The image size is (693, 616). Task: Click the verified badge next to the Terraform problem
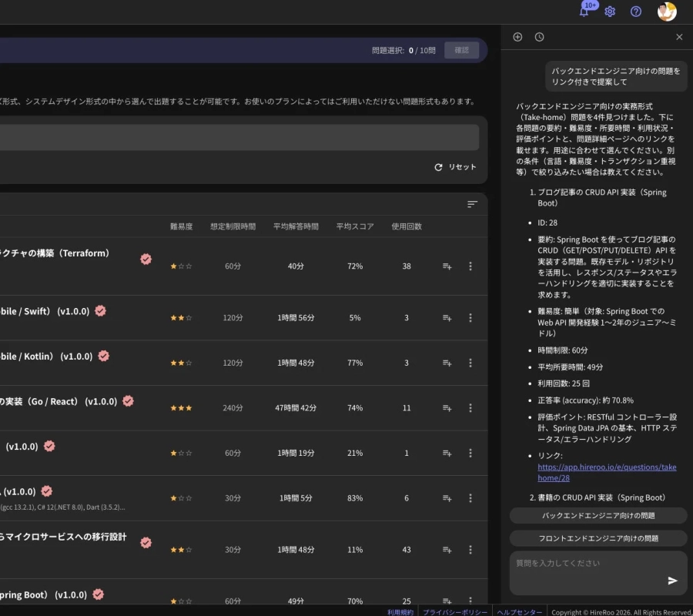[146, 259]
